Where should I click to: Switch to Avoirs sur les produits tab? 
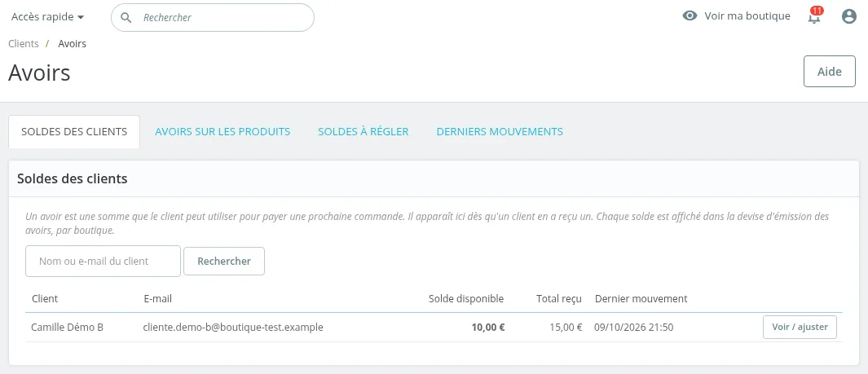223,132
